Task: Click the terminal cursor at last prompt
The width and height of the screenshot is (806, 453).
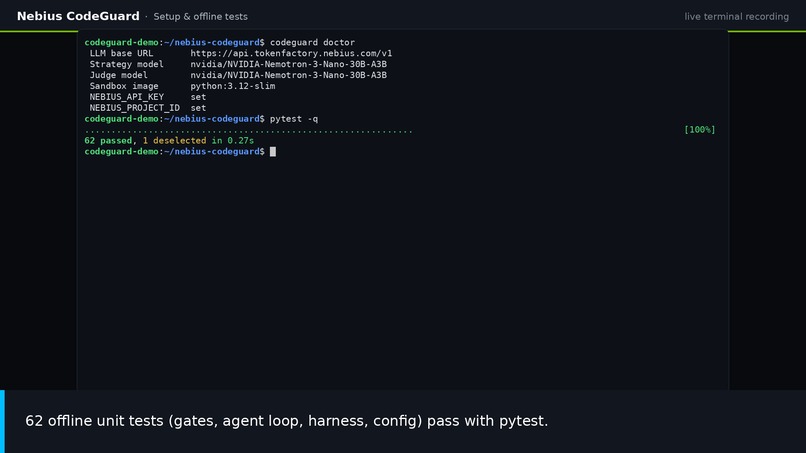Action: tap(273, 152)
